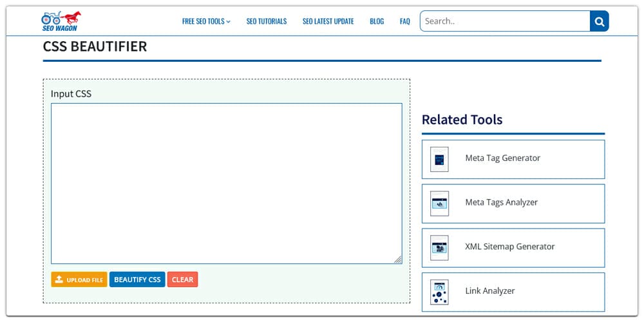
Task: Click the textarea resize handle corner
Action: tap(397, 259)
